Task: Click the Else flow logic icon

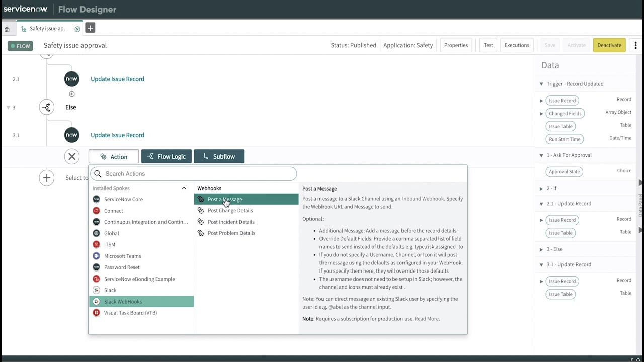Action: 47,107
